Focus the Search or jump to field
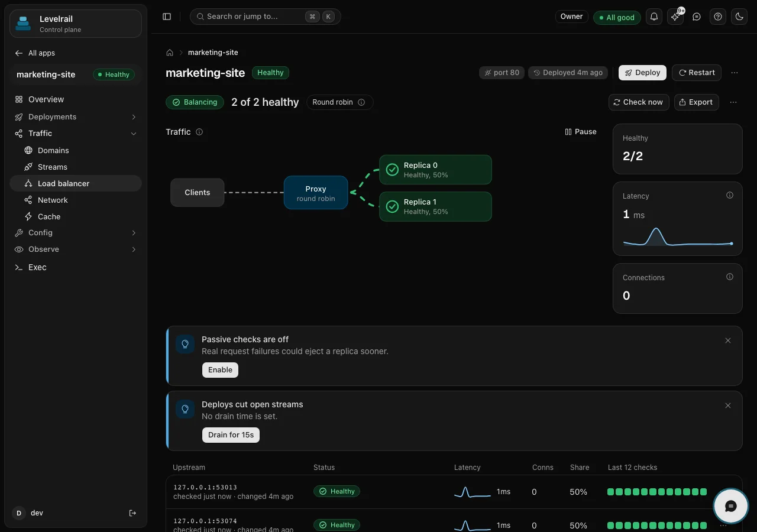This screenshot has width=757, height=532. [x=265, y=17]
